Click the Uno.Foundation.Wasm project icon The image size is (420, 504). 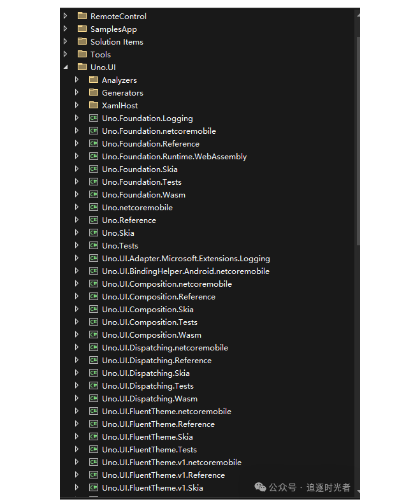(93, 194)
